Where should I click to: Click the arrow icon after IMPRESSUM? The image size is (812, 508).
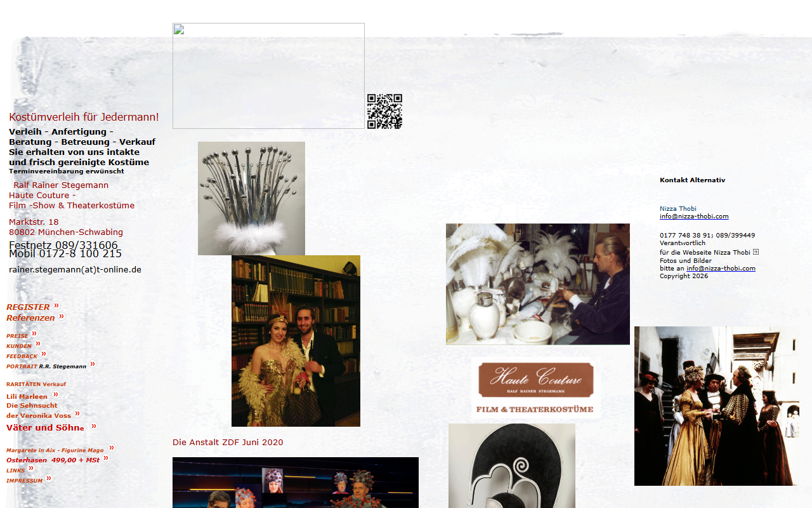[x=49, y=479]
